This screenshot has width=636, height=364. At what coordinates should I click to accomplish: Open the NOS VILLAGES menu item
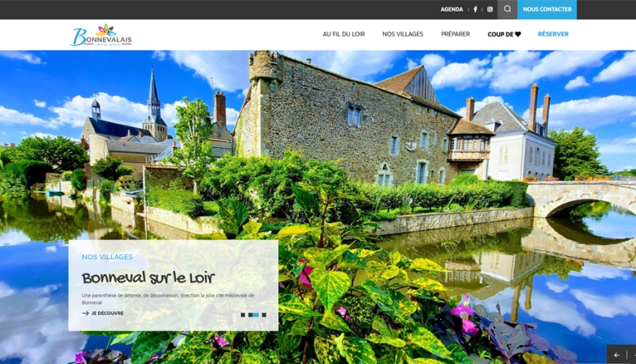tap(402, 34)
